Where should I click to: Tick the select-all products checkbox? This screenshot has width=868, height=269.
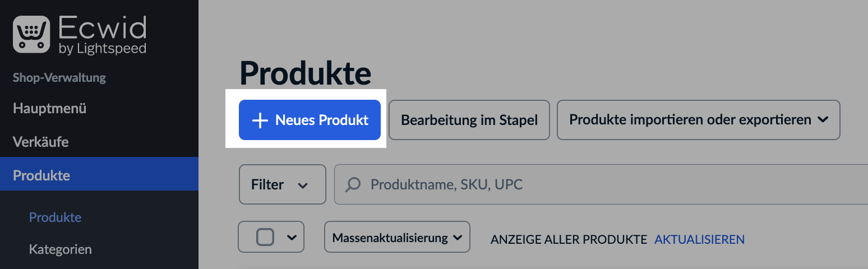(265, 238)
